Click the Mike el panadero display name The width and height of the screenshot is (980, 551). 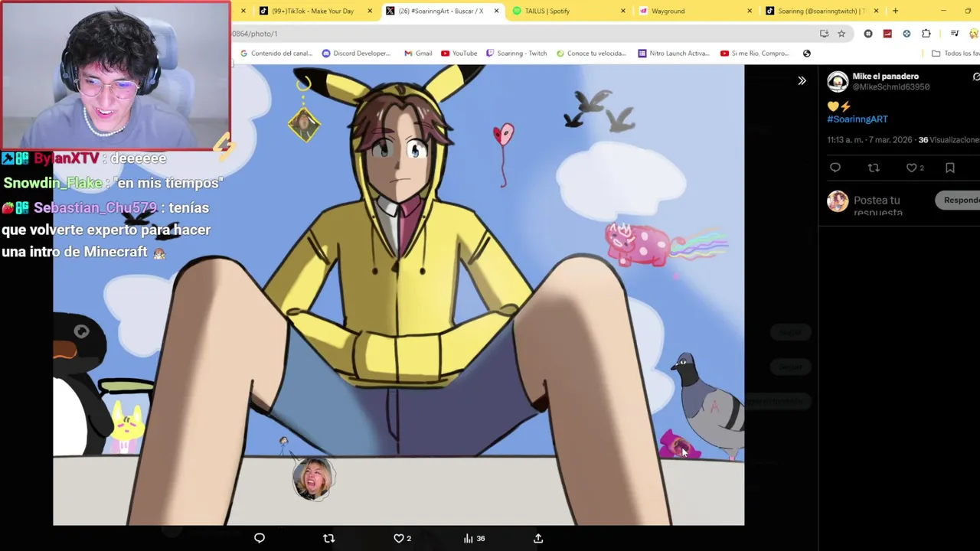click(885, 76)
